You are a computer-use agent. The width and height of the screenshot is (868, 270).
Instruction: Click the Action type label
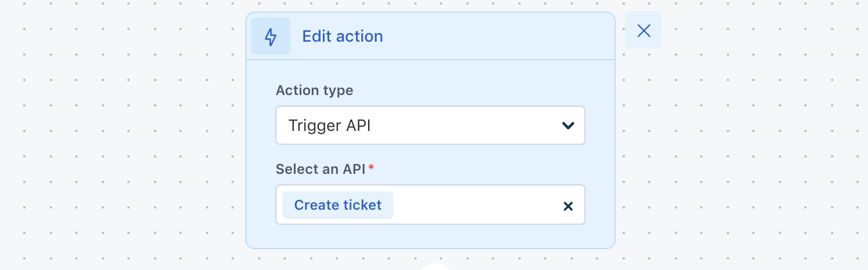click(314, 90)
